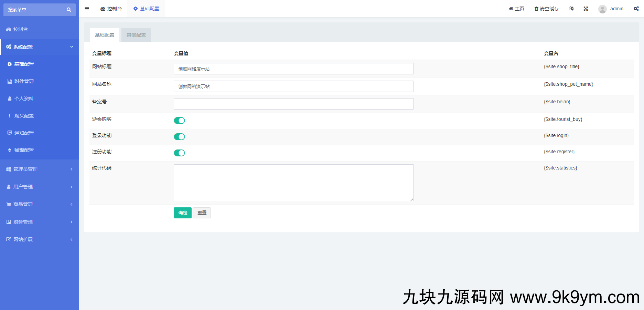Open 个人资料 personal profile in the sidebar
The image size is (644, 310).
(x=23, y=99)
